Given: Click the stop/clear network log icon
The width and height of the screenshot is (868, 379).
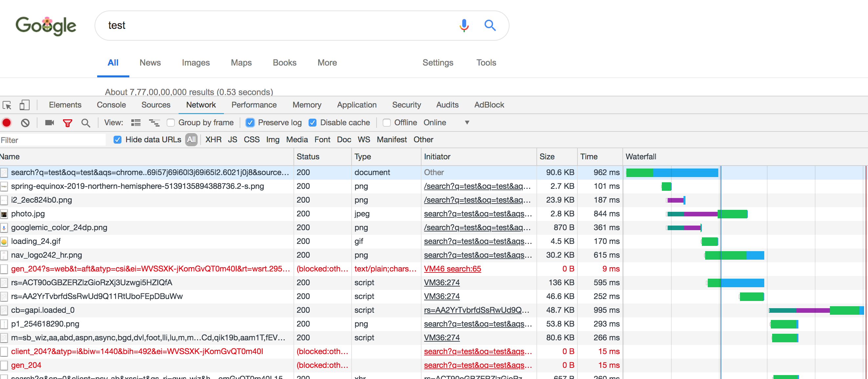Looking at the screenshot, I should coord(26,123).
